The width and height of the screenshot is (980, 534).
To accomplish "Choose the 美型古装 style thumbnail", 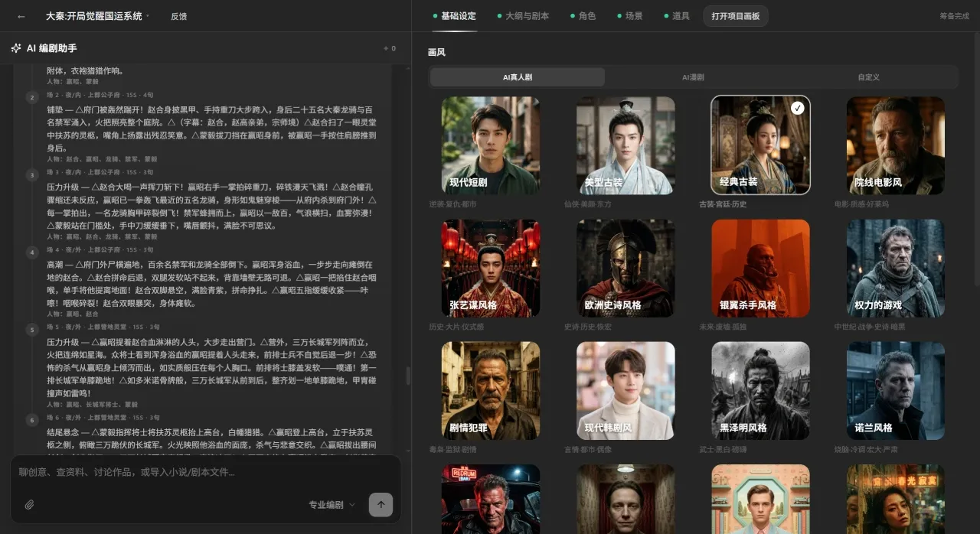I will tap(626, 145).
